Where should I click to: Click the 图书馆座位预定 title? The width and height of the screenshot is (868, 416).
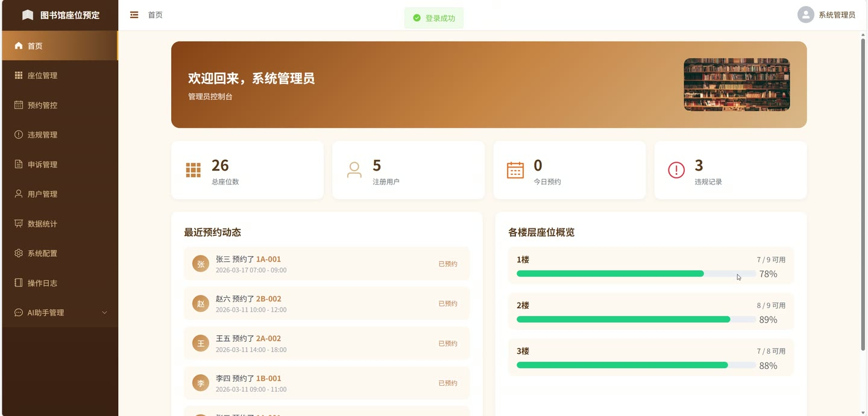70,15
